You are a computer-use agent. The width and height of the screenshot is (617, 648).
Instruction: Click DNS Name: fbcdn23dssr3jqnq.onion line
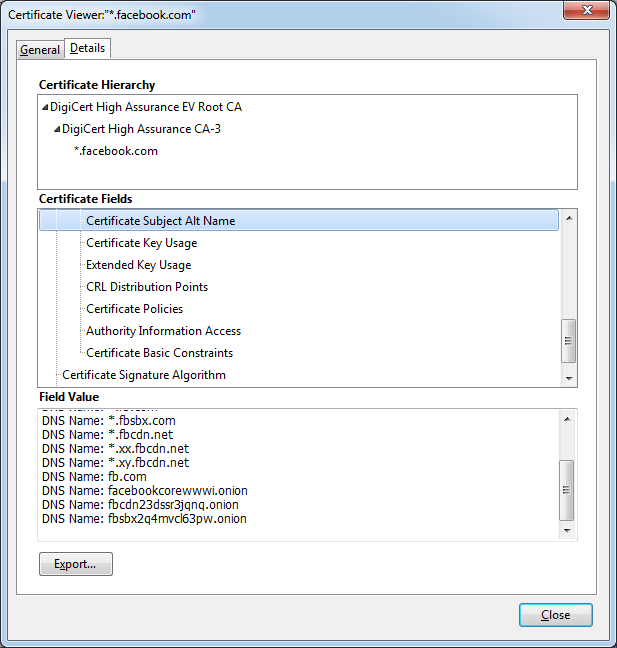coord(140,505)
